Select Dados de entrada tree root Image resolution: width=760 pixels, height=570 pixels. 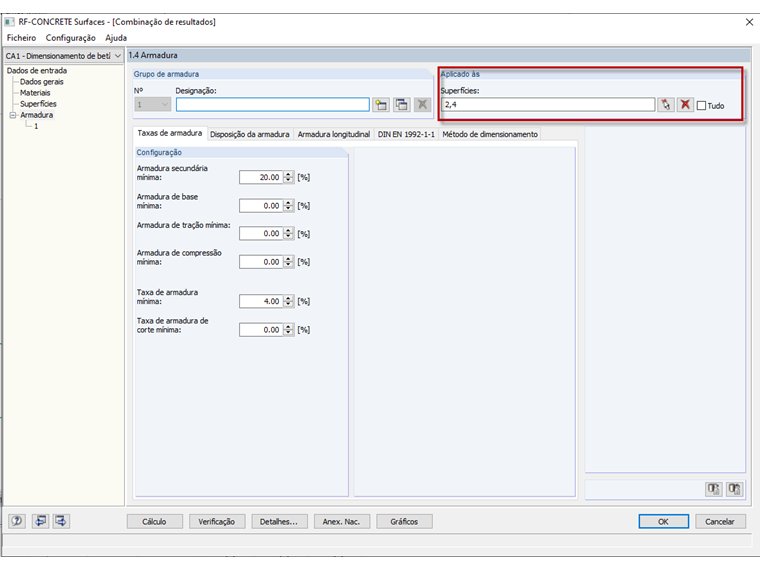(37, 71)
